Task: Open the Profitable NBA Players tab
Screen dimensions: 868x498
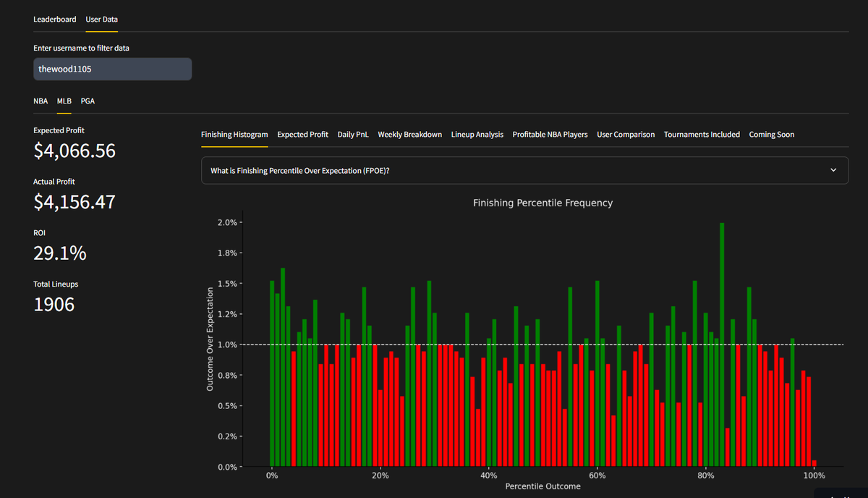Action: coord(550,135)
